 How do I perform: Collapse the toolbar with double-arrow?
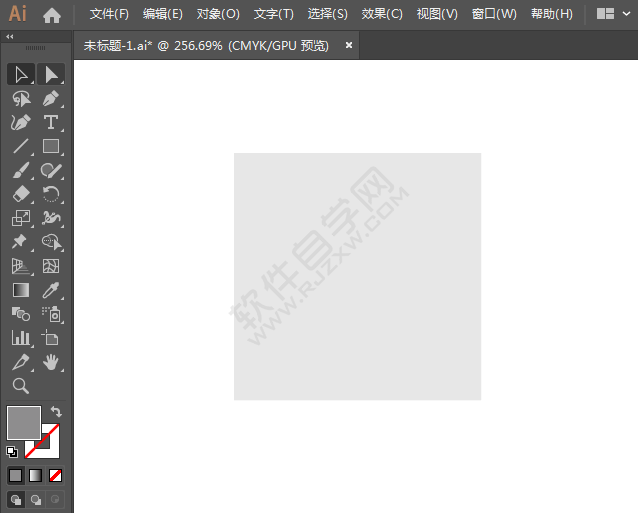[10, 37]
